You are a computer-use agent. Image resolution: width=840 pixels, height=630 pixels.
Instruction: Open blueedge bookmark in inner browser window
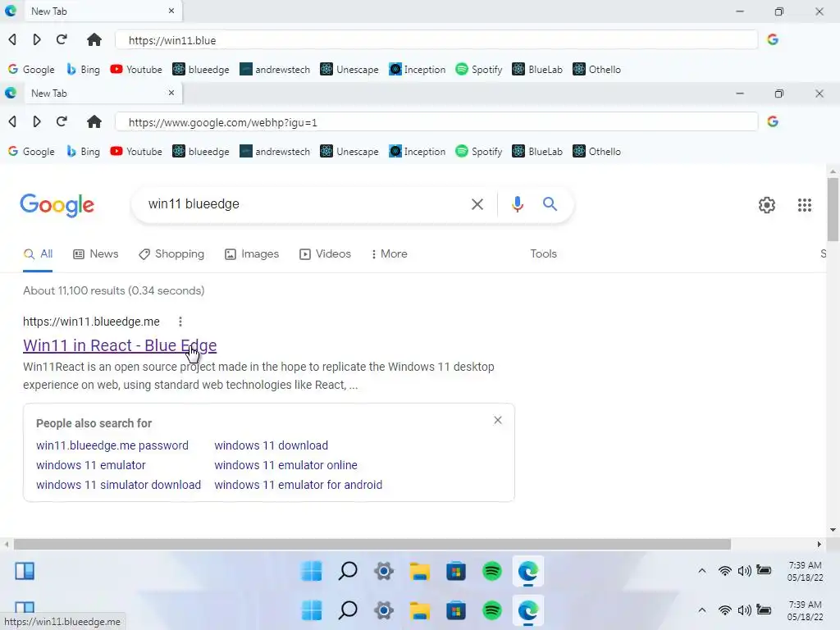pyautogui.click(x=201, y=152)
